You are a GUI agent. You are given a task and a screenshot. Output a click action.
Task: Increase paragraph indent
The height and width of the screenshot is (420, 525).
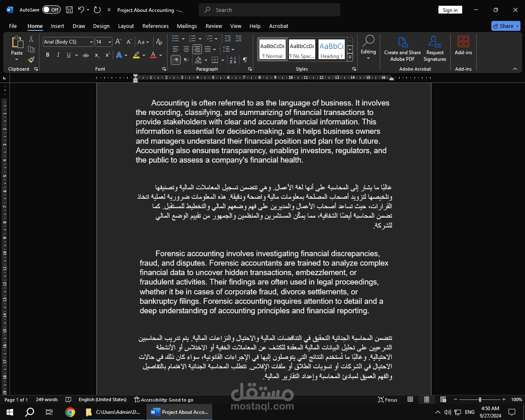tap(238, 39)
